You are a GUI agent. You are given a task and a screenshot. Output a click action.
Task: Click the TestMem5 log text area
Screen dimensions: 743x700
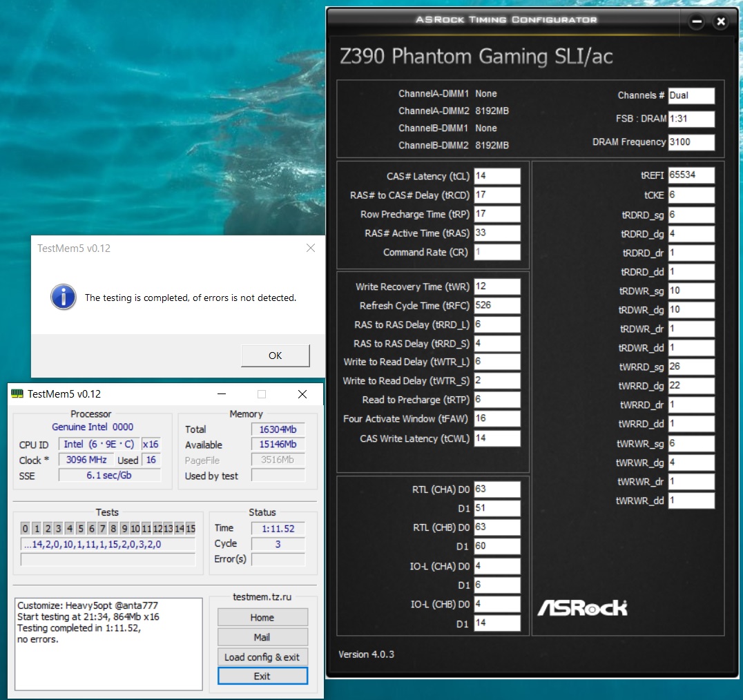coord(108,644)
